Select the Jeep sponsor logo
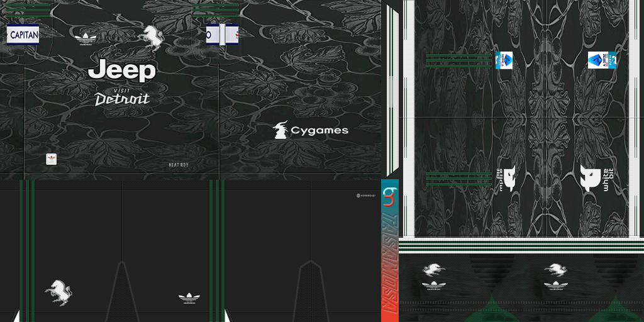Screen dimensions: 644x322 (121, 70)
